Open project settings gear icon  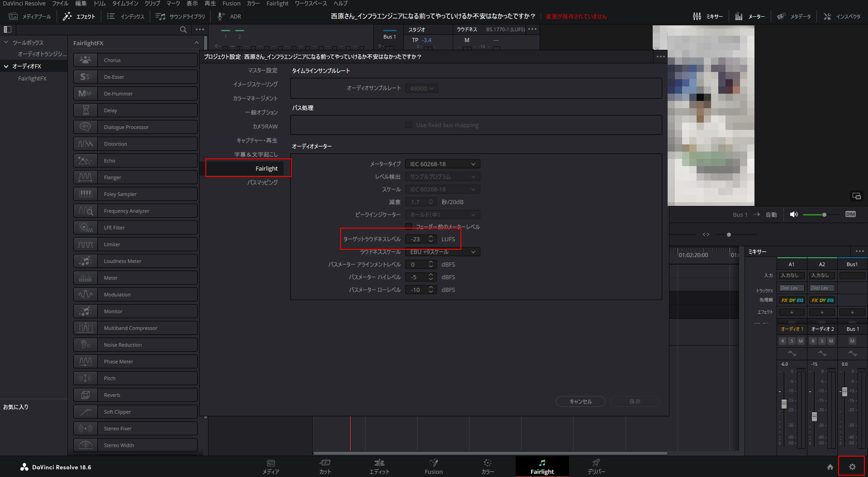(x=852, y=467)
